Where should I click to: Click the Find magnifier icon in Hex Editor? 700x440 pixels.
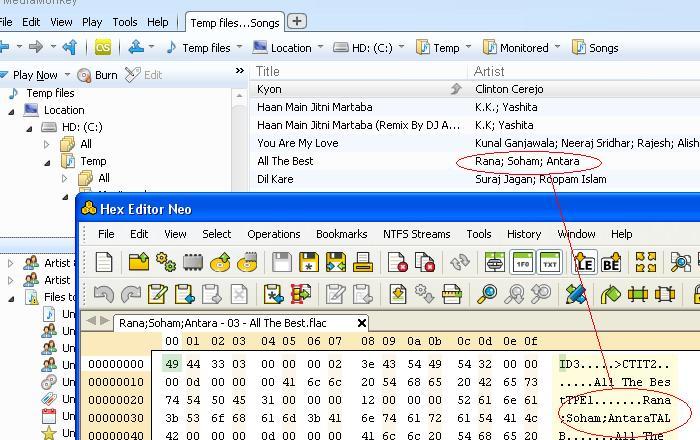487,294
